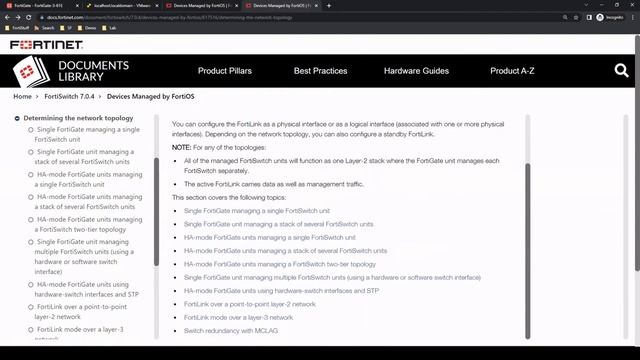Open topic link Single FortiGate managing a single FortiSwitch unit
This screenshot has height=360, width=640.
[x=257, y=211]
